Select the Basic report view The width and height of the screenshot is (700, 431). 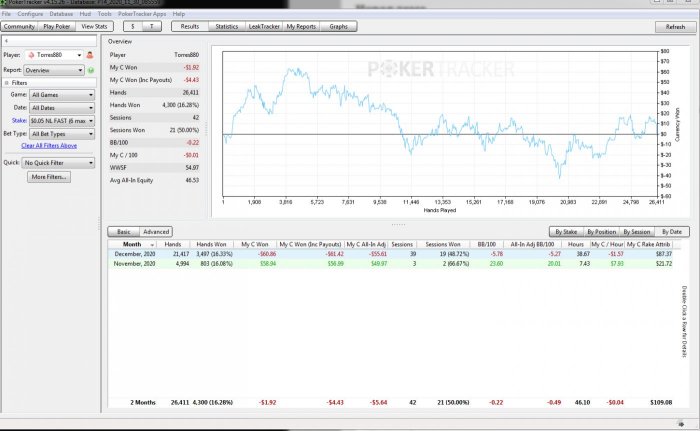point(124,232)
